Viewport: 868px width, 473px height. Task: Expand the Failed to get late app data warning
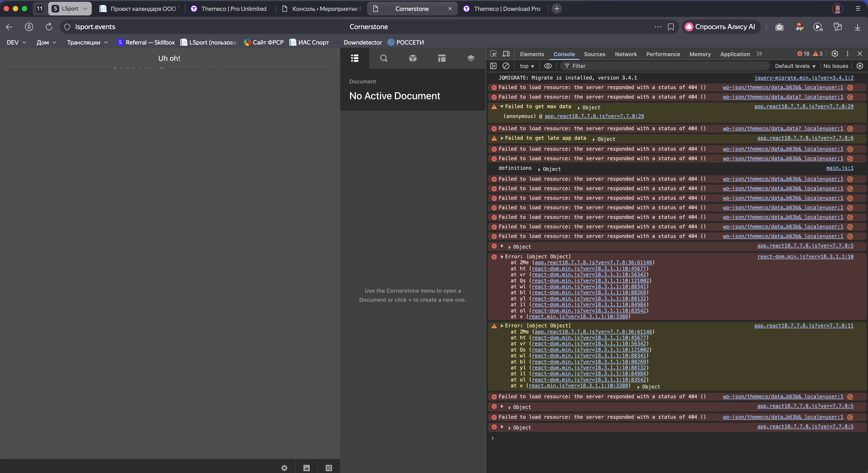pos(502,138)
